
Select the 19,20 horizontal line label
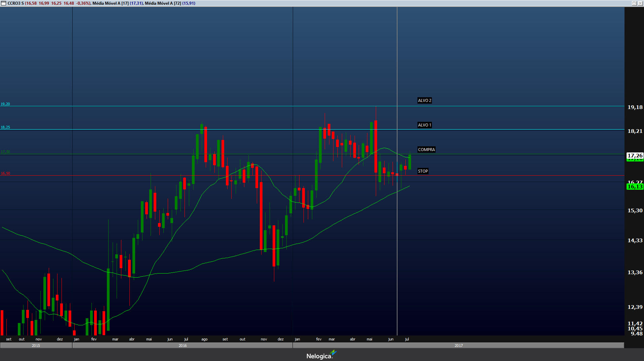click(x=5, y=104)
